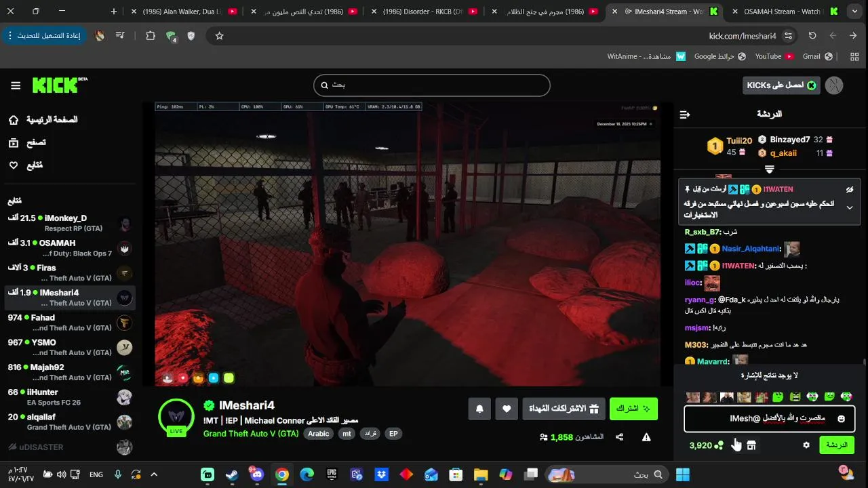Expand the pinned message chevron
The image size is (868, 488).
(x=850, y=208)
